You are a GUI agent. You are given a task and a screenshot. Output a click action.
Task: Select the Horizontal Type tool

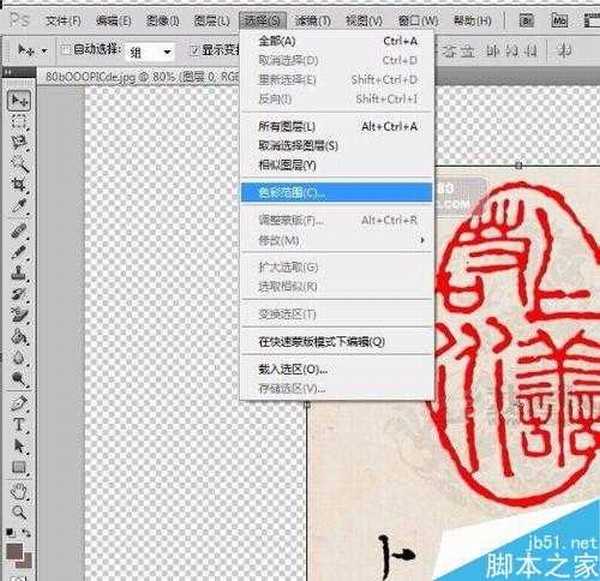coord(18,425)
